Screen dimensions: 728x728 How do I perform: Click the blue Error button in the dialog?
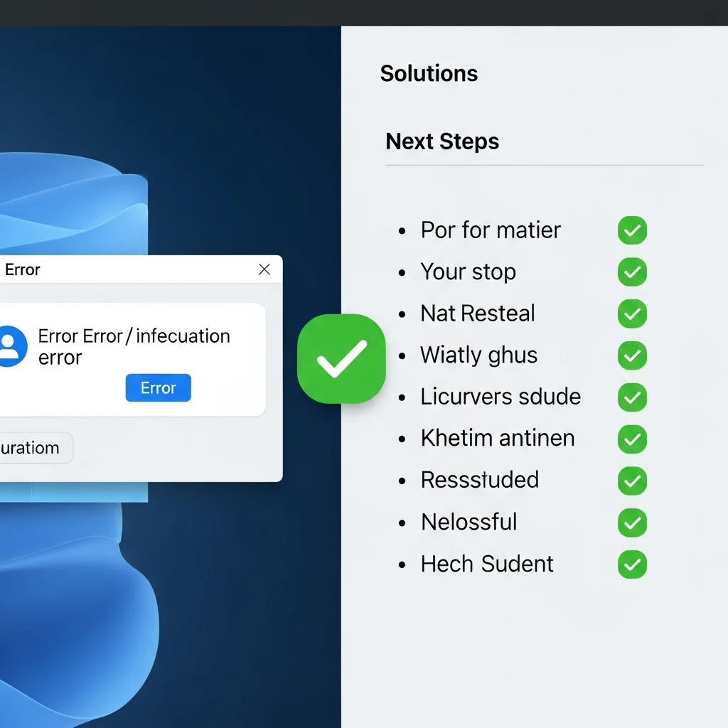tap(158, 387)
